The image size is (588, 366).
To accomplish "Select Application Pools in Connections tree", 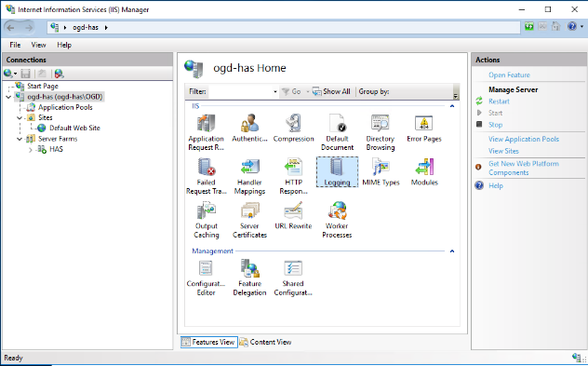I will point(65,107).
